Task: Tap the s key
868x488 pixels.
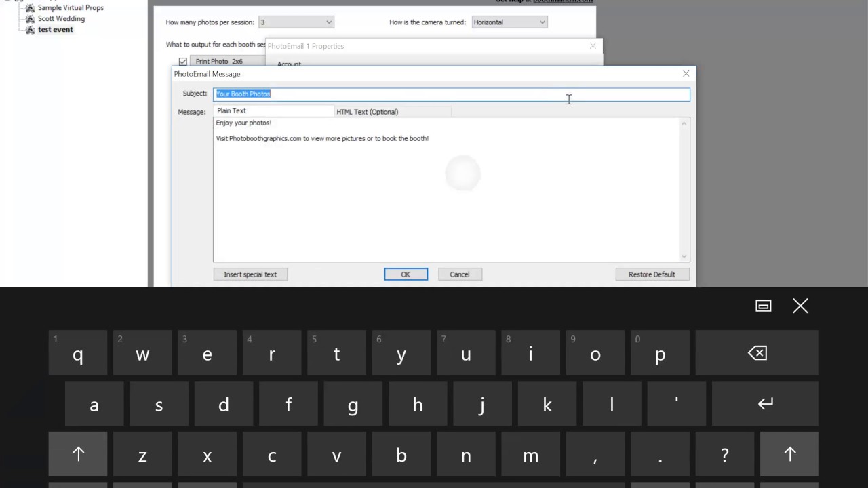Action: pos(159,404)
